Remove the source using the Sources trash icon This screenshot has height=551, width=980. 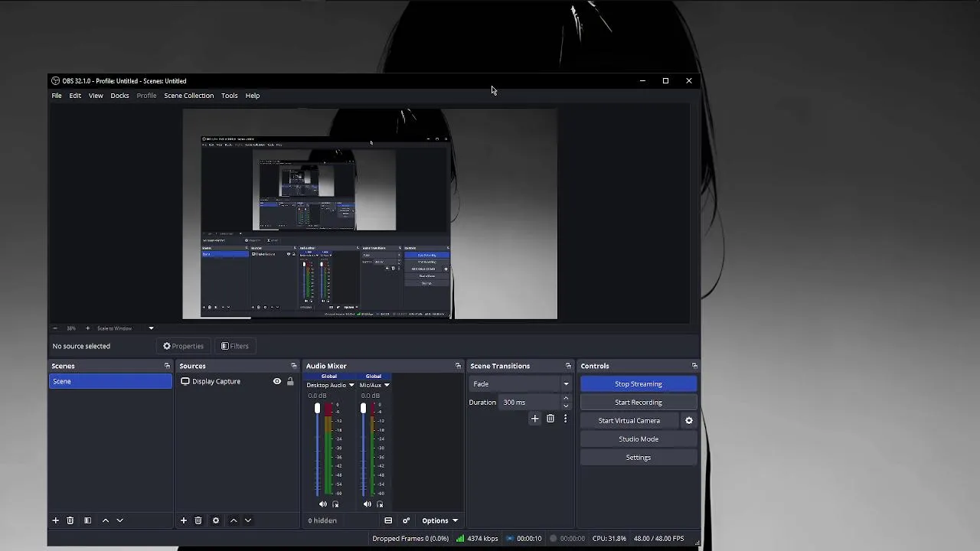(198, 520)
